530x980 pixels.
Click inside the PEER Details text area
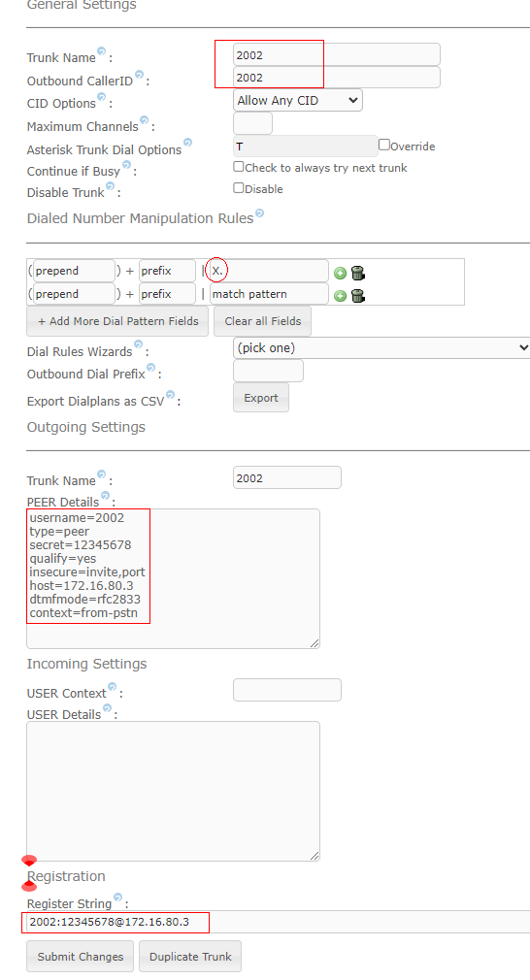point(173,578)
